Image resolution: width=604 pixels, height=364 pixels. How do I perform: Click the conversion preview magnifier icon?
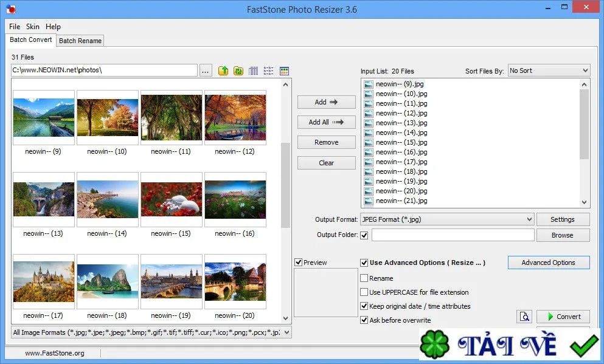tap(524, 317)
